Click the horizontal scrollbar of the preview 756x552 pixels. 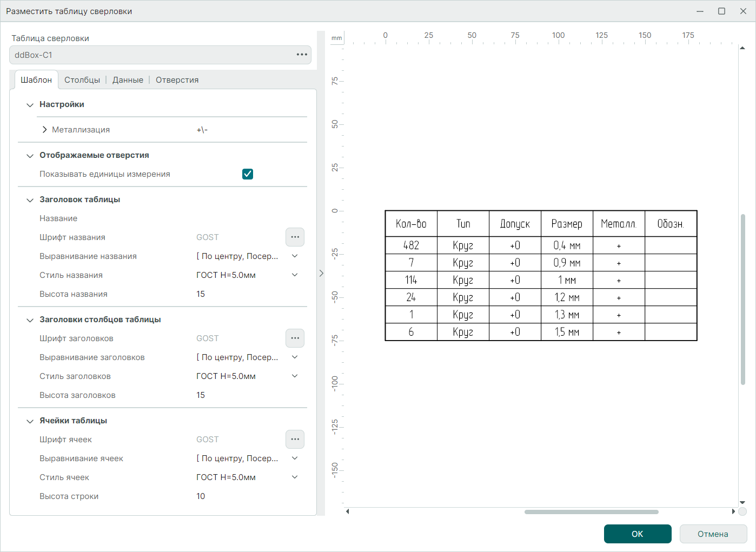pos(591,512)
